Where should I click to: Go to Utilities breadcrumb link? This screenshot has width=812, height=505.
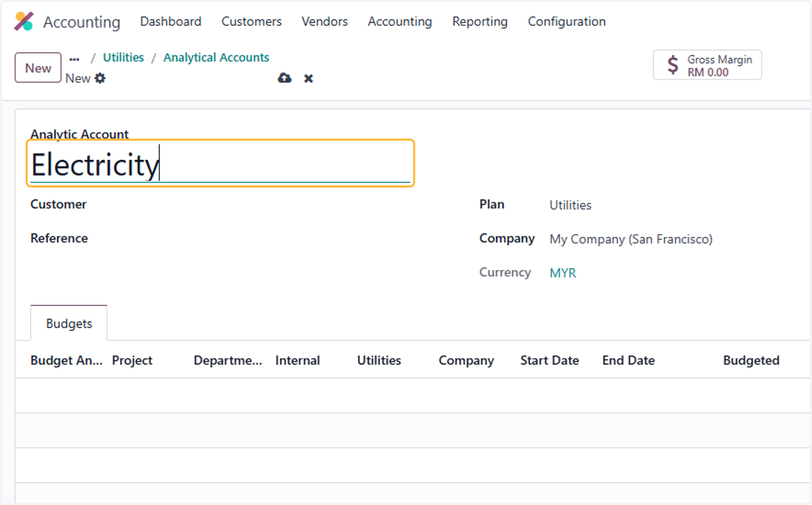[123, 58]
